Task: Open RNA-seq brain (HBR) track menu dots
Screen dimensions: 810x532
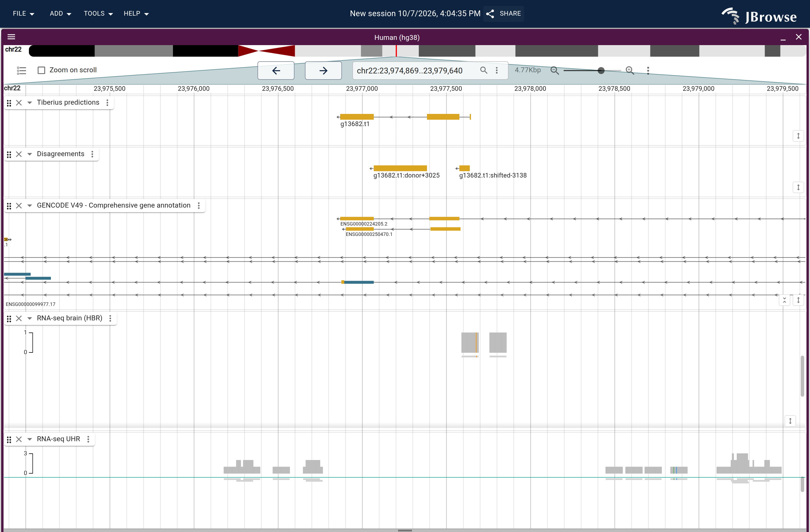Action: click(110, 318)
